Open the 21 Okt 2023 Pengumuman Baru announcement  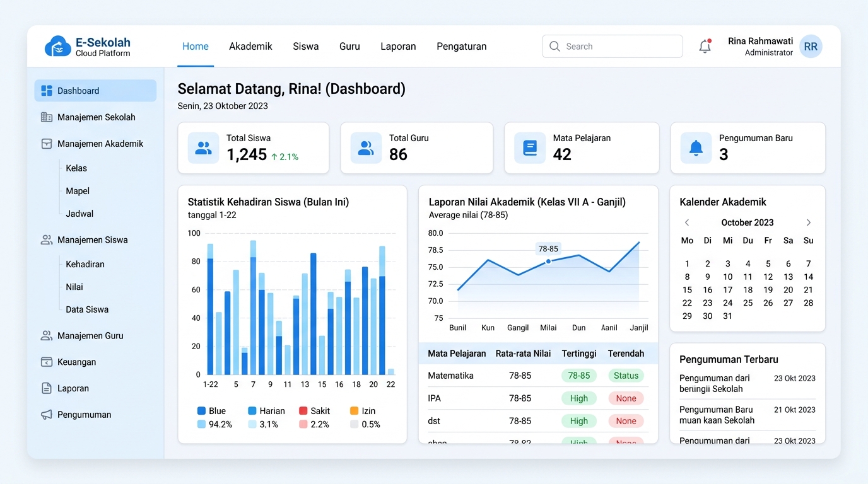pos(748,415)
